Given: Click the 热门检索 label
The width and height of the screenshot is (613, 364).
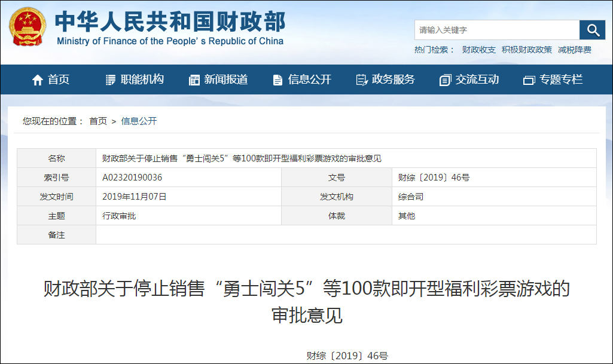Looking at the screenshot, I should 434,50.
